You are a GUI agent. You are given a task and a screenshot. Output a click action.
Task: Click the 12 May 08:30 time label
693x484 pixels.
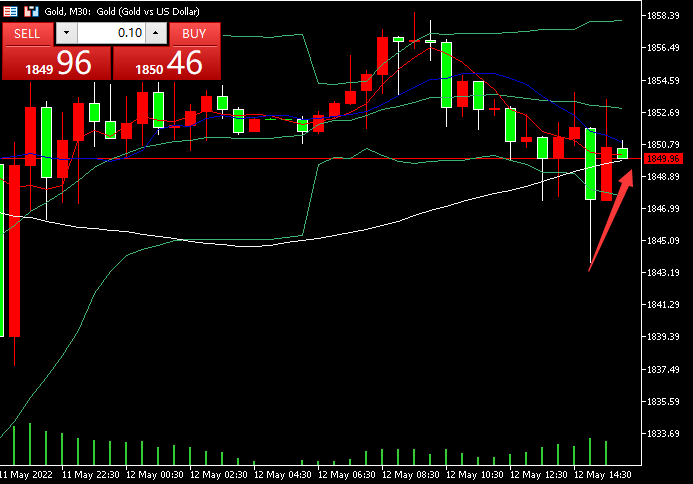point(411,475)
